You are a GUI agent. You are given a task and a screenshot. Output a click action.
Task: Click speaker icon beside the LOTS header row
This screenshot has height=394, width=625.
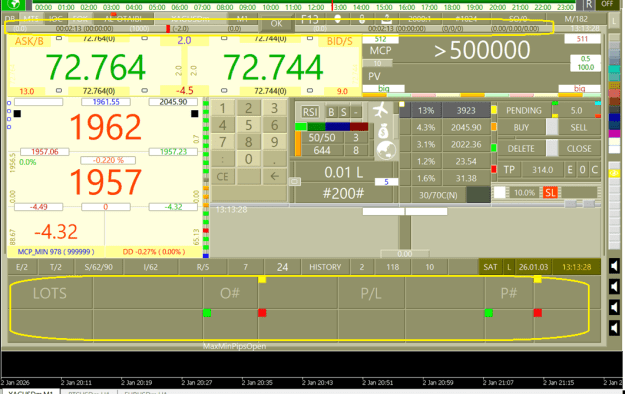pos(614,287)
